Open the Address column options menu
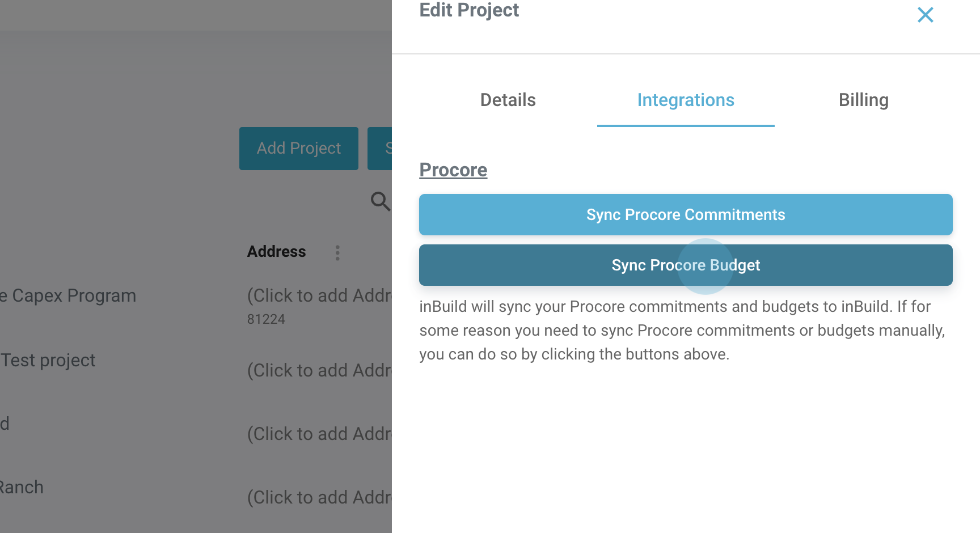The image size is (980, 533). (x=337, y=253)
